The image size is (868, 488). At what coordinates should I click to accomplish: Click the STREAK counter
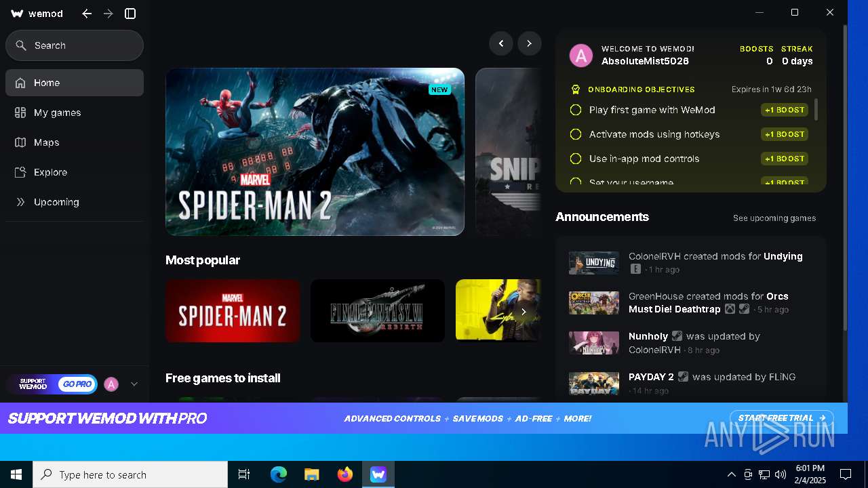tap(797, 56)
